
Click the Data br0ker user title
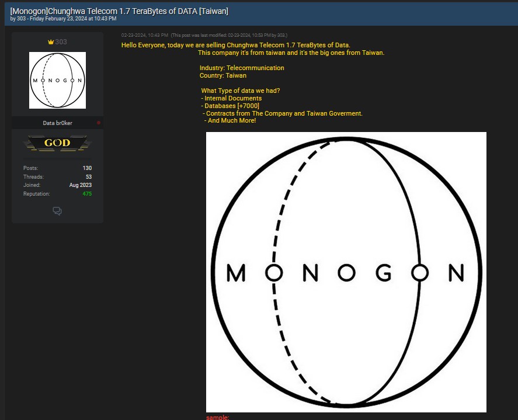pos(57,123)
